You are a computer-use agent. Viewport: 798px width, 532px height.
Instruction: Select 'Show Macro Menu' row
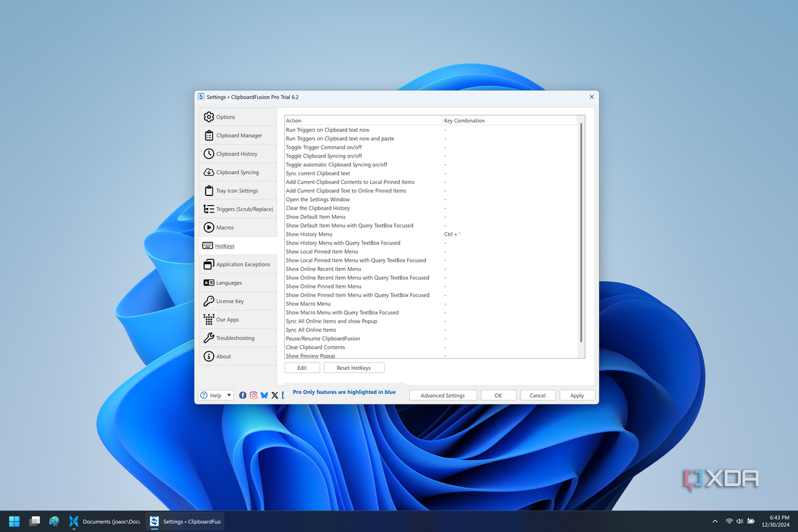pyautogui.click(x=432, y=304)
